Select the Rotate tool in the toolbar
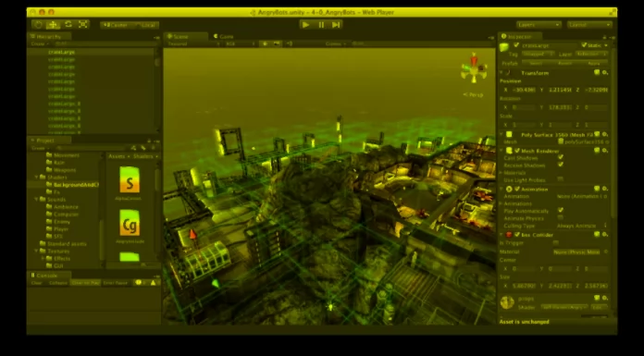 (68, 25)
